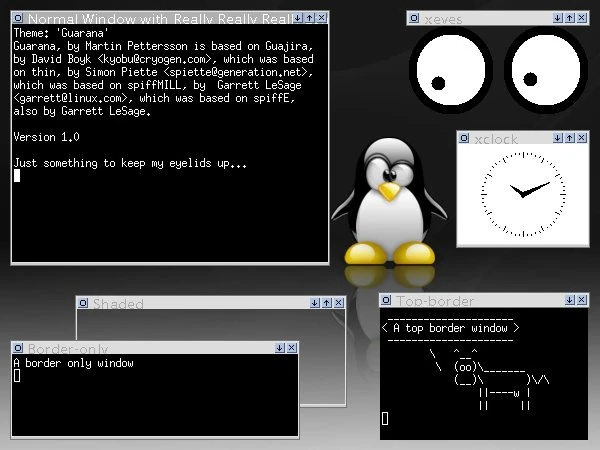The image size is (600, 450).
Task: Close the Normal Window terminal
Action: click(x=322, y=18)
